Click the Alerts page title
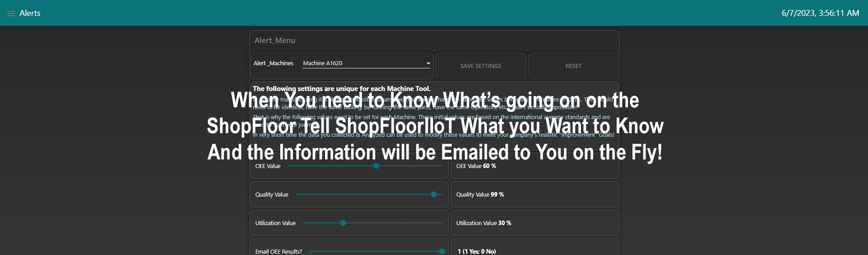The height and width of the screenshot is (255, 868). pyautogui.click(x=30, y=13)
